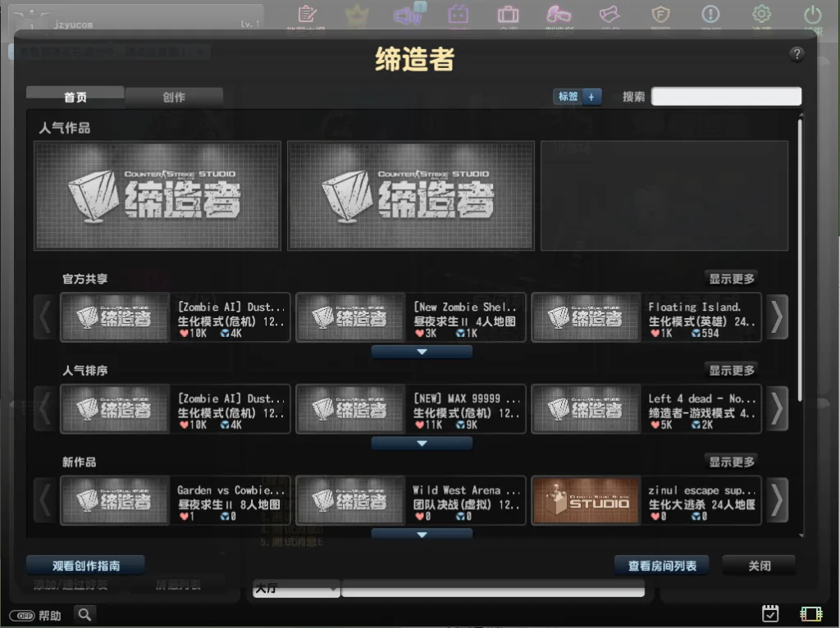The width and height of the screenshot is (840, 628).
Task: Click the plus icon beside 标签
Action: (592, 97)
